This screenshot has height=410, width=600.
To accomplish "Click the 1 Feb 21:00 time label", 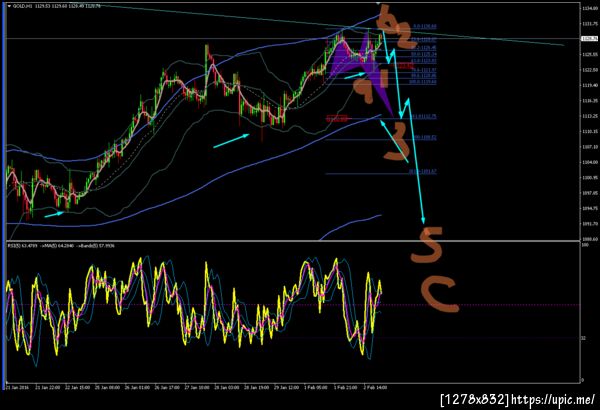I will (x=345, y=387).
